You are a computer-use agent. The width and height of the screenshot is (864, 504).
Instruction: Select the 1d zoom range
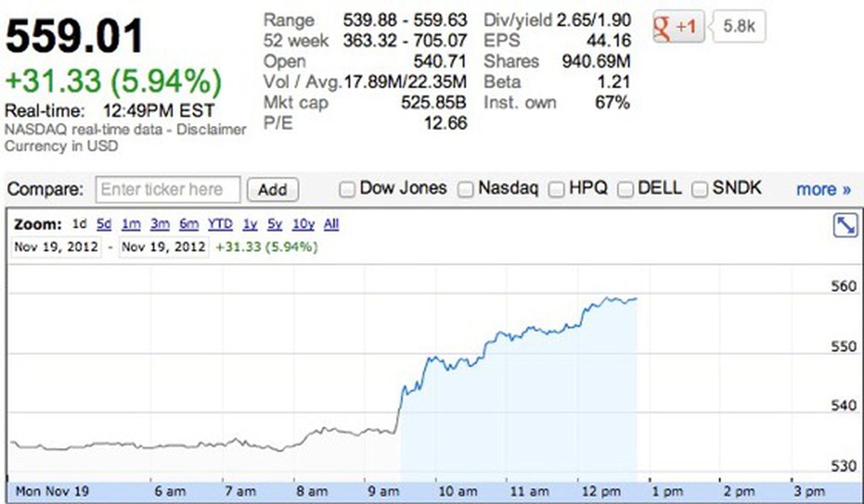tap(79, 223)
